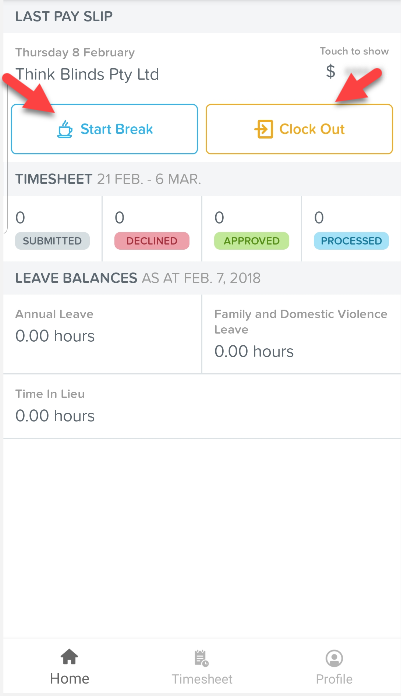Select the Home tab label
Viewport: 401px width, 696px height.
[x=69, y=679]
